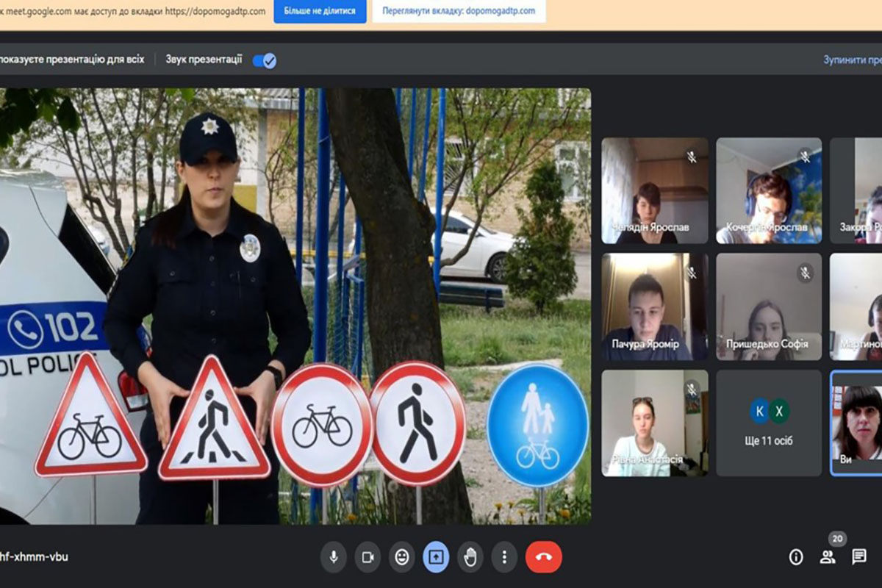
Task: Click Більше не ділитися button
Action: pos(320,11)
